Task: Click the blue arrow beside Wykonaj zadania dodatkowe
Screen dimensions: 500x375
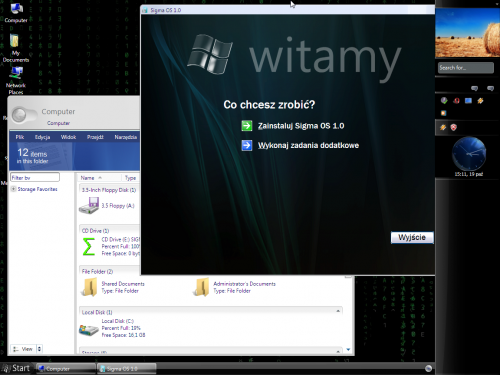Action: 247,145
